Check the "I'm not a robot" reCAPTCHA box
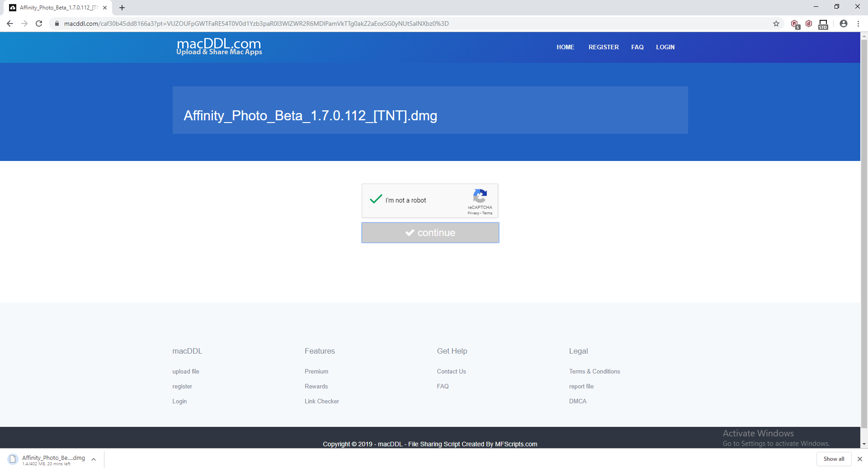The width and height of the screenshot is (868, 468). (x=376, y=199)
